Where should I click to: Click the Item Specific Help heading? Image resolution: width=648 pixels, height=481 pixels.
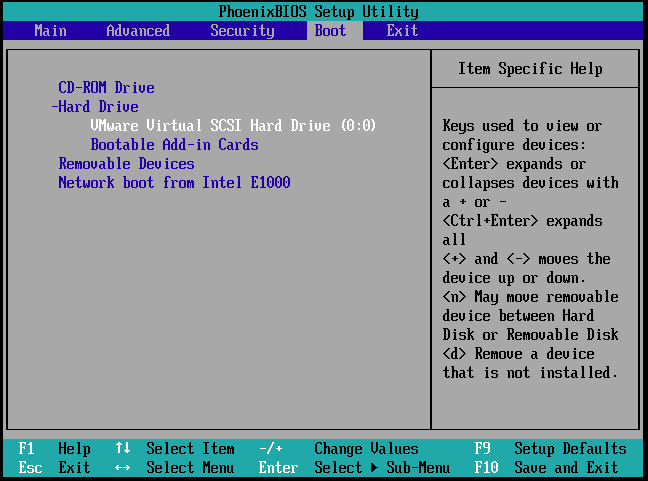click(x=530, y=69)
